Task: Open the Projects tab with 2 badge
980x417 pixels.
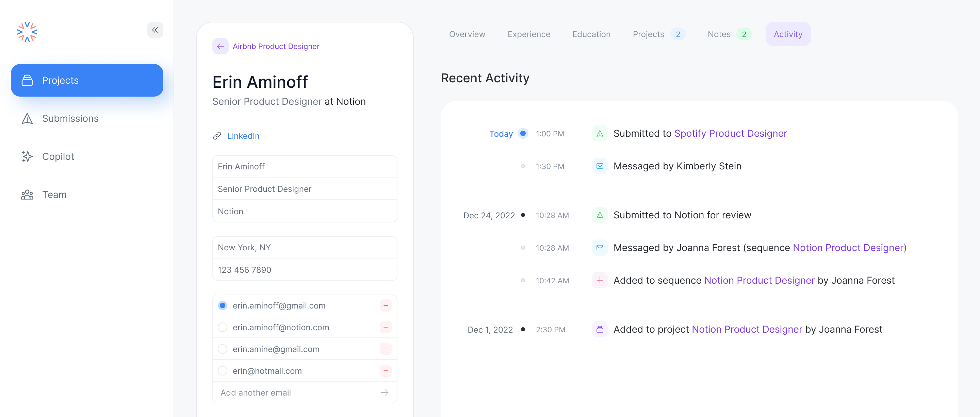Action: 659,34
